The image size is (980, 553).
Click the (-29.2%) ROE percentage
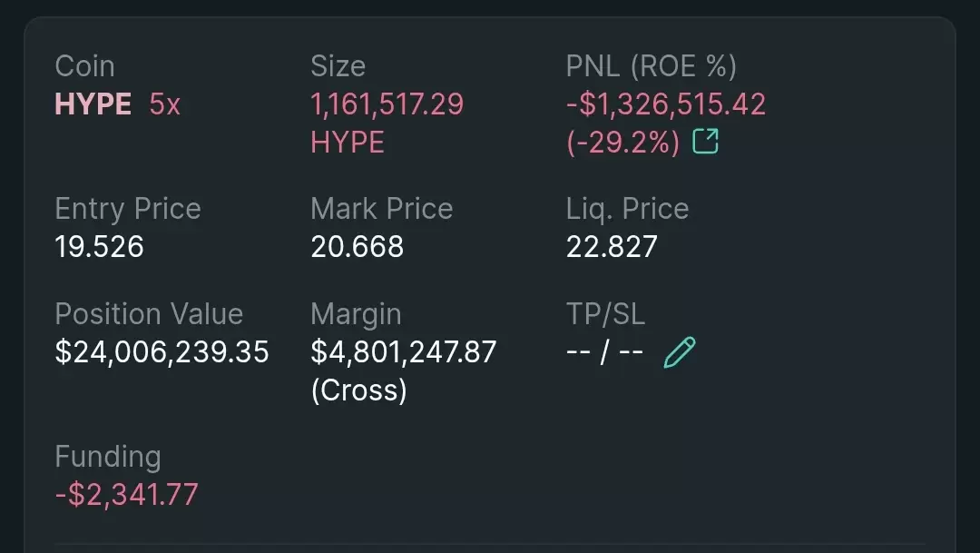click(622, 143)
